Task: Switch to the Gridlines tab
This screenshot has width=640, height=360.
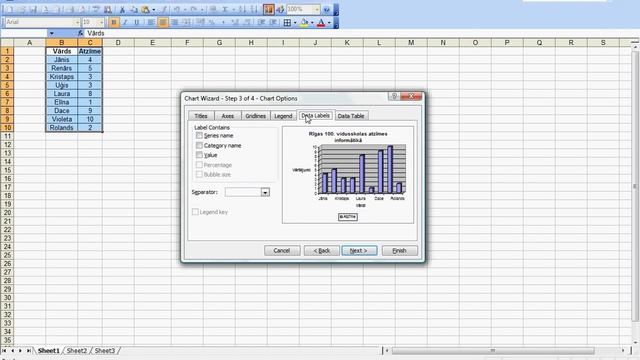Action: [256, 116]
